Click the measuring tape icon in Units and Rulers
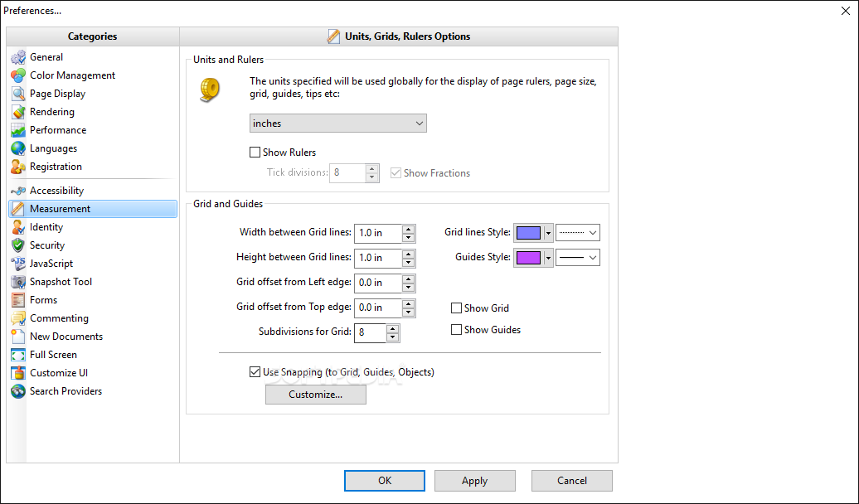This screenshot has height=504, width=859. pyautogui.click(x=209, y=90)
